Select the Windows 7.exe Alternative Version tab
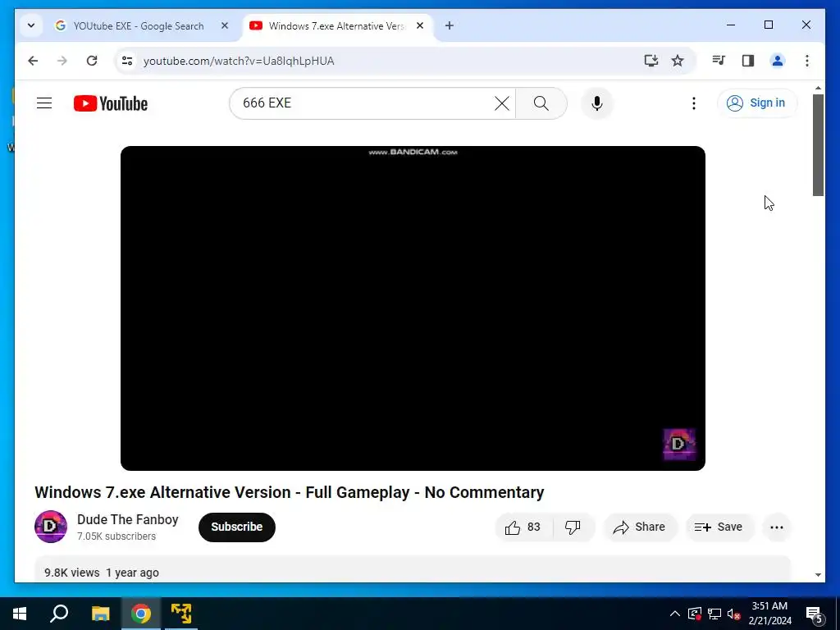The image size is (840, 630). pos(336,25)
